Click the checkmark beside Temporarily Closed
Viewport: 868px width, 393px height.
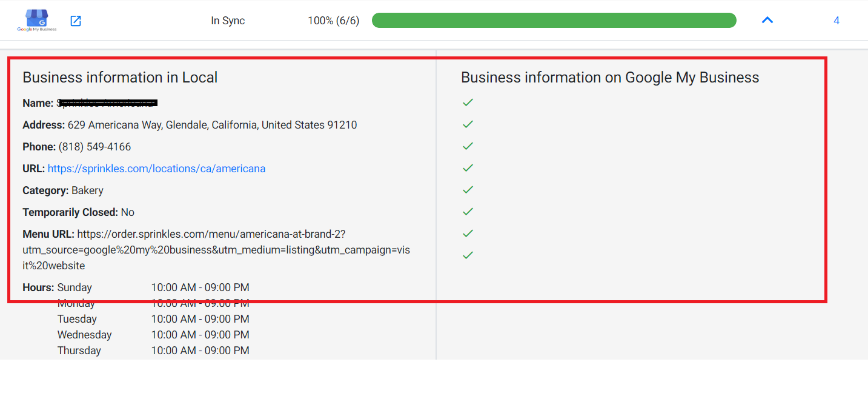(468, 212)
